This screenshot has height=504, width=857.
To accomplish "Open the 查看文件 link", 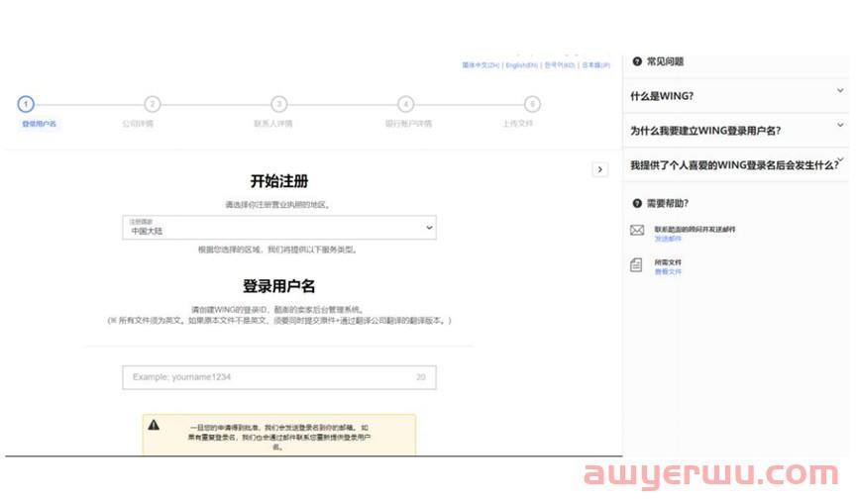I will pos(668,271).
